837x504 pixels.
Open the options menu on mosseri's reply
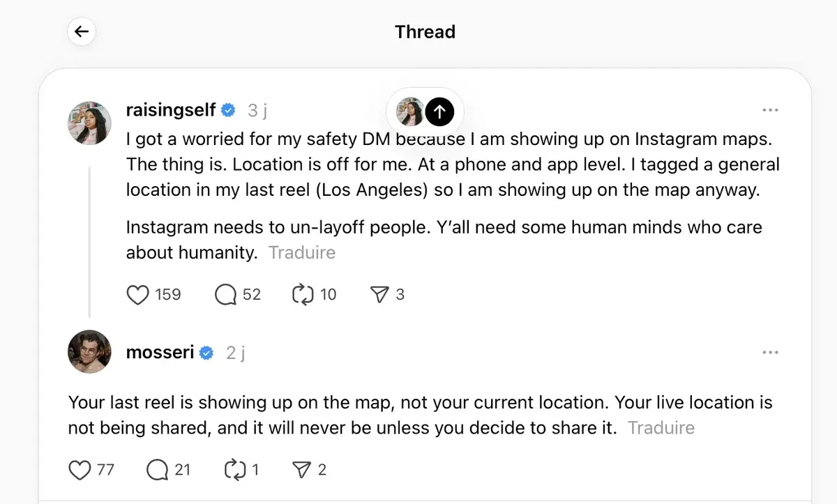[771, 352]
